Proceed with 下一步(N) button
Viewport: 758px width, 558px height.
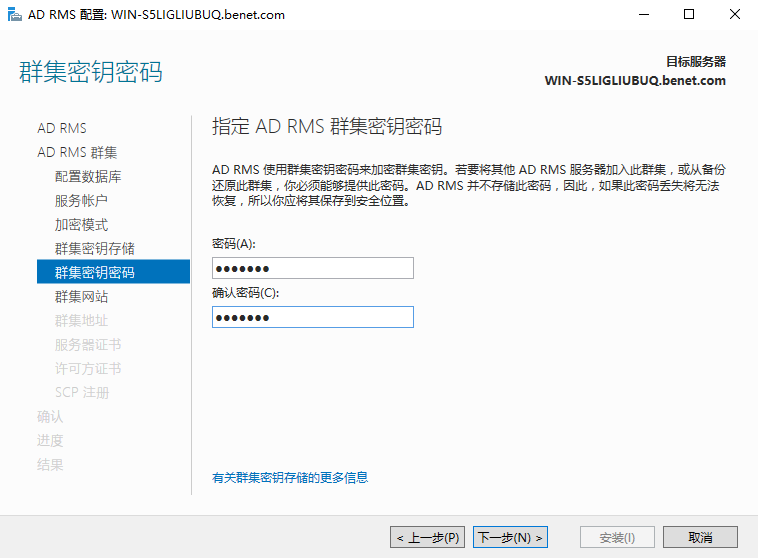510,537
